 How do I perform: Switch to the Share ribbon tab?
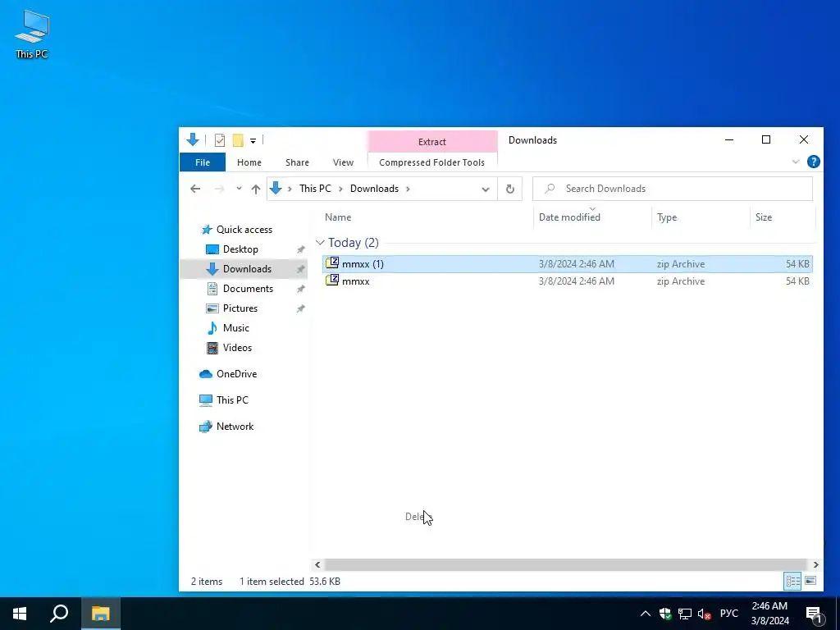[x=297, y=162]
